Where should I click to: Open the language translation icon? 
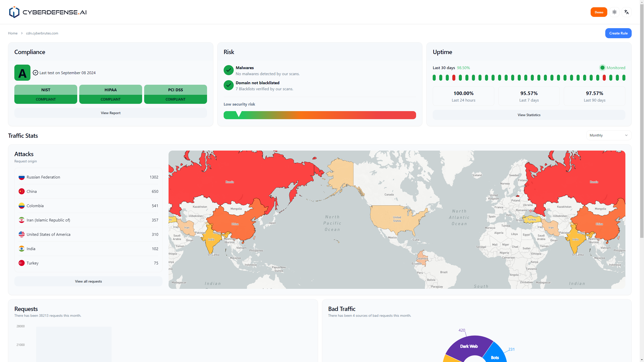pos(626,12)
